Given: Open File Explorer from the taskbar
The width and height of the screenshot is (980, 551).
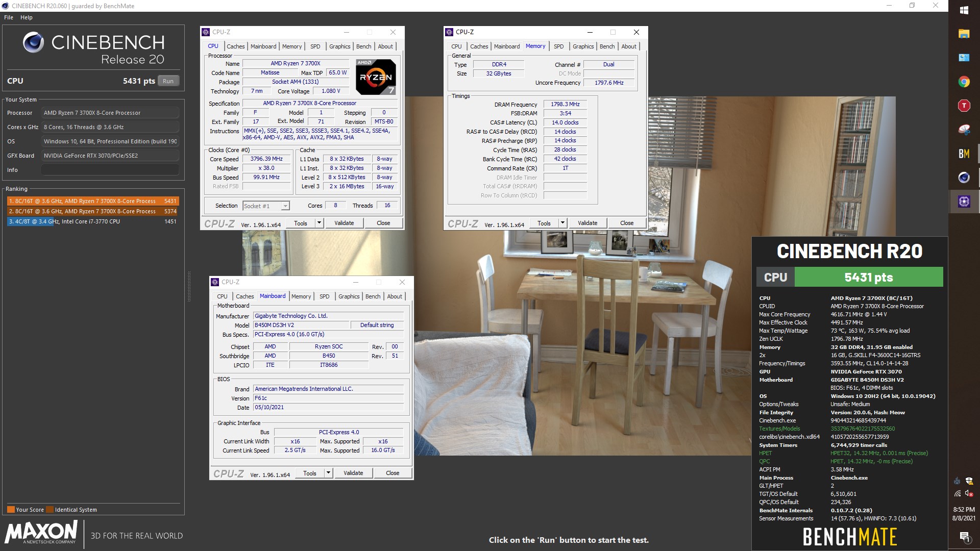Looking at the screenshot, I should coord(964,34).
